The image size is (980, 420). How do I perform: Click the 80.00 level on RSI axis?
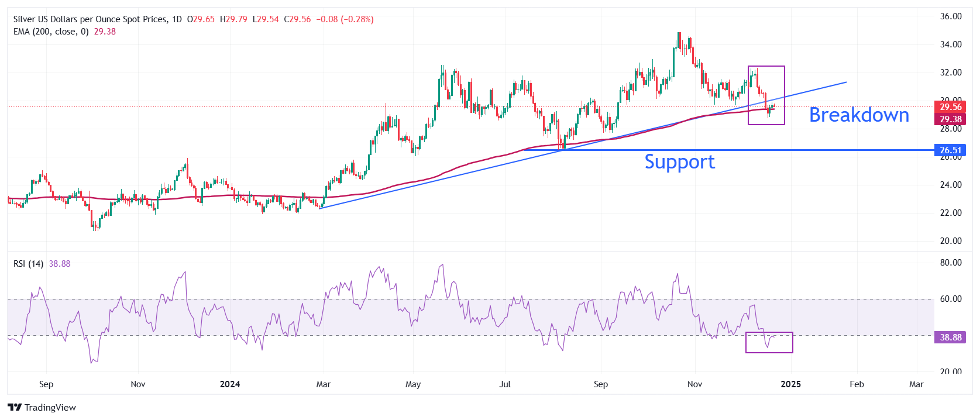950,263
